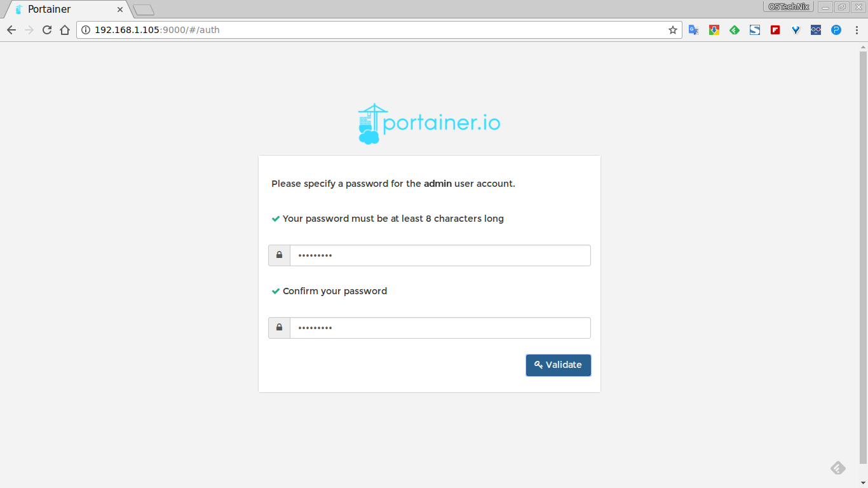Click the site information icon in address bar
This screenshot has height=488, width=868.
(86, 30)
